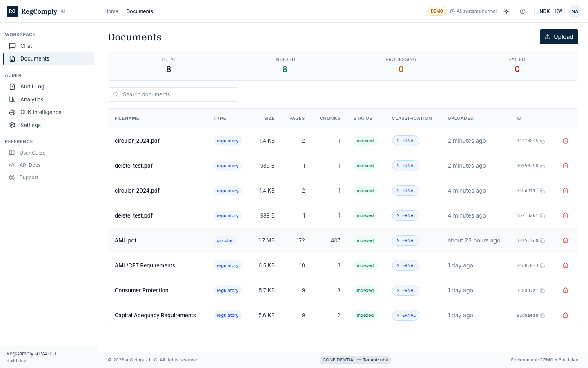
Task: Select Documents in the sidebar
Action: click(49, 59)
